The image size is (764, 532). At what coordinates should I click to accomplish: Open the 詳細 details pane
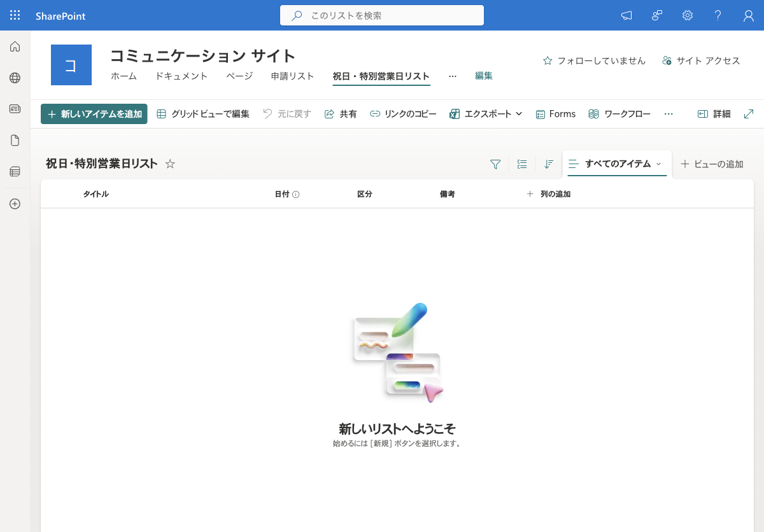(714, 114)
